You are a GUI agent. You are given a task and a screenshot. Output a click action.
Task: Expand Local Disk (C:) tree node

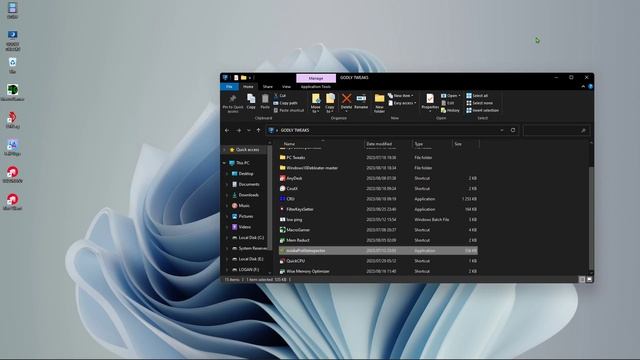pos(227,238)
